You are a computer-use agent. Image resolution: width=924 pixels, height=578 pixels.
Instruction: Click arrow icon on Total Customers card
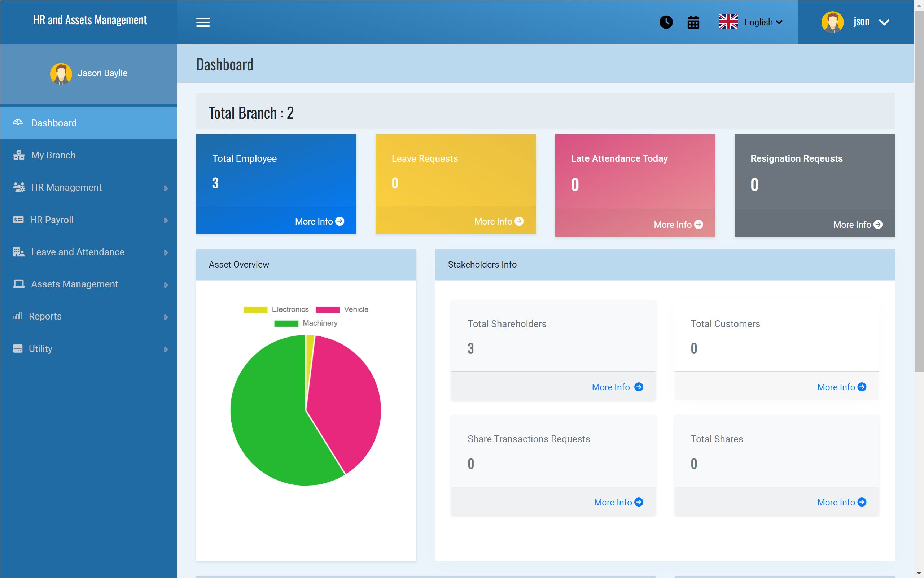point(861,387)
